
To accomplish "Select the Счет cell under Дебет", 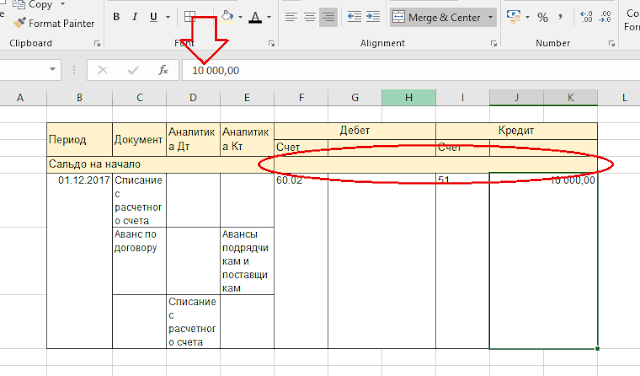I will pos(301,148).
